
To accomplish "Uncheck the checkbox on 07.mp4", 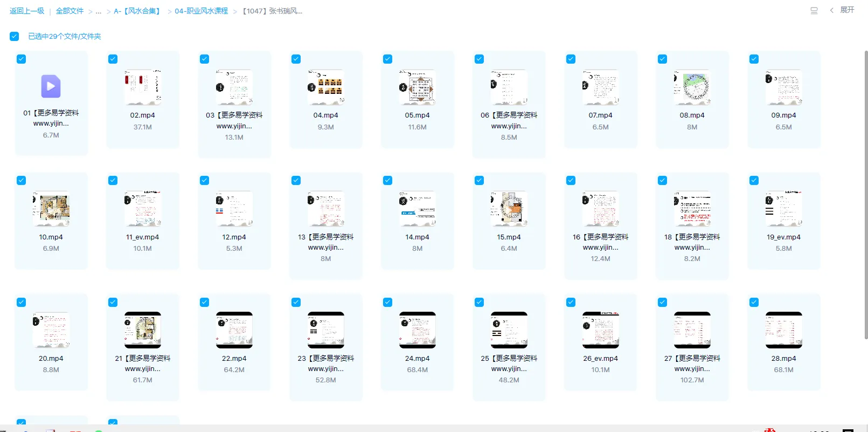I will coord(571,59).
